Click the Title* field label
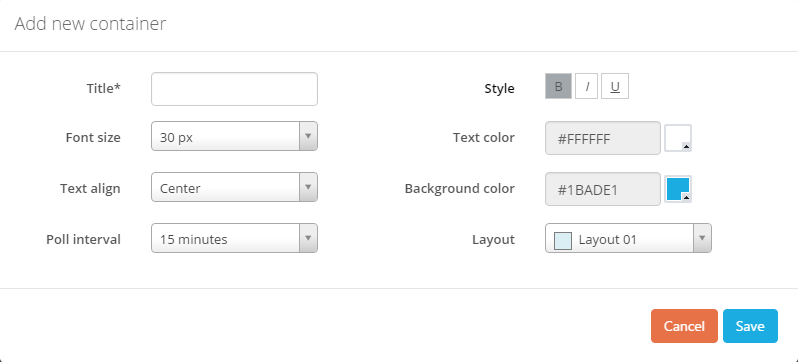Screen dimensions: 798x362 [103, 88]
